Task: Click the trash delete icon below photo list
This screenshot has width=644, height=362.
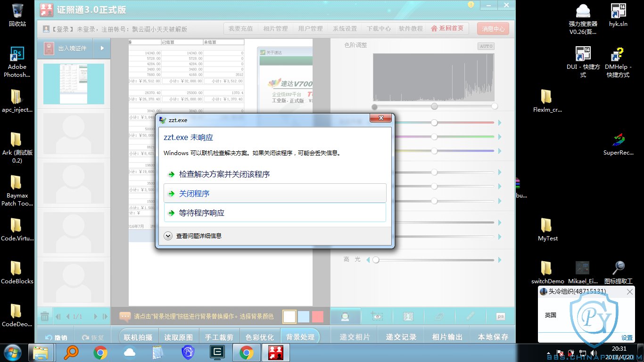Action: click(x=45, y=316)
